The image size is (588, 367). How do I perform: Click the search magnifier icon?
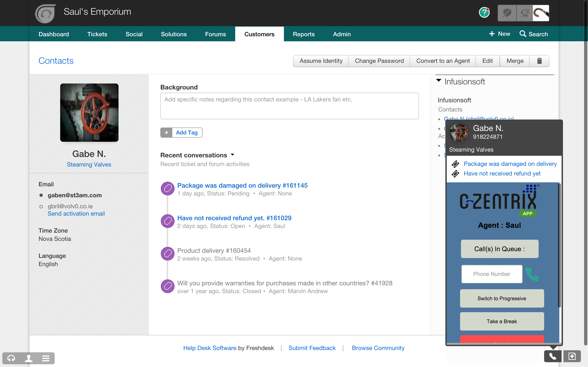click(523, 34)
